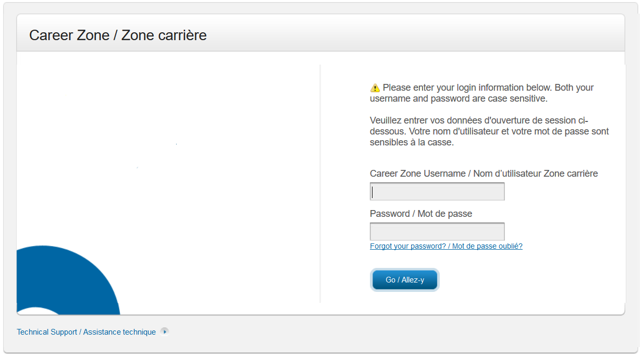The height and width of the screenshot is (356, 644).
Task: Click the caution symbol above the English instructions
Action: pyautogui.click(x=374, y=87)
